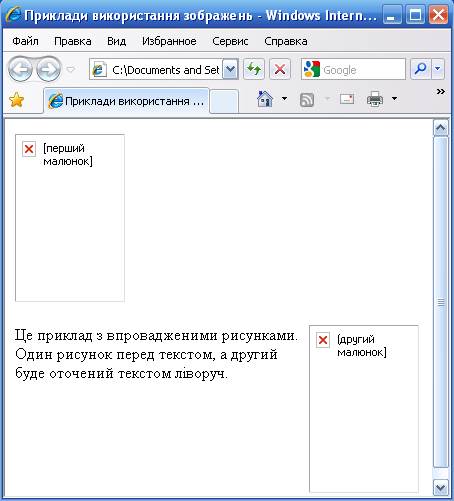454x501 pixels.
Task: Click the paragraph starting Це приклад
Action: point(156,354)
